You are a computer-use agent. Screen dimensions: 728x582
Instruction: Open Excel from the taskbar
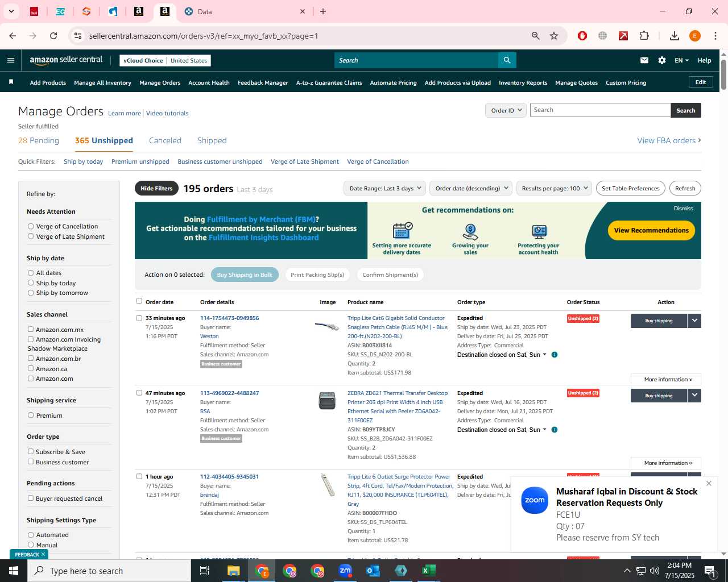pos(429,571)
